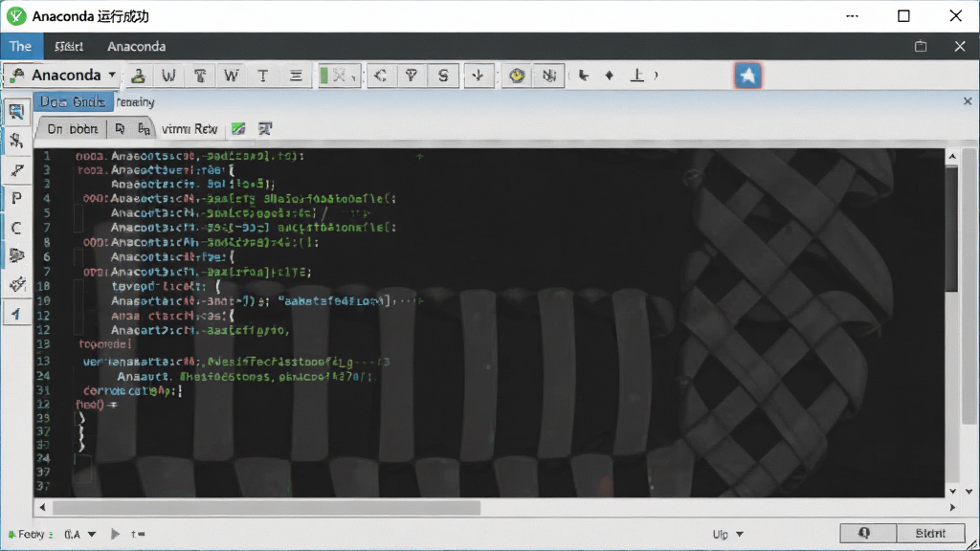Click the play button in status bar

(115, 534)
